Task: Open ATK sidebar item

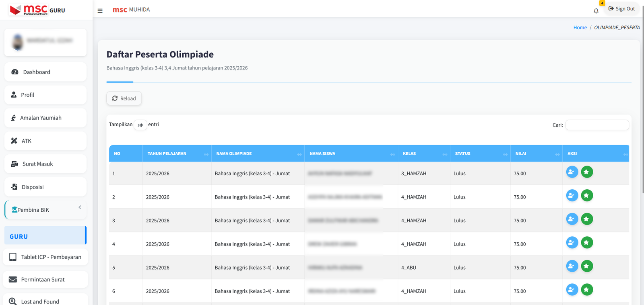Action: pos(45,141)
